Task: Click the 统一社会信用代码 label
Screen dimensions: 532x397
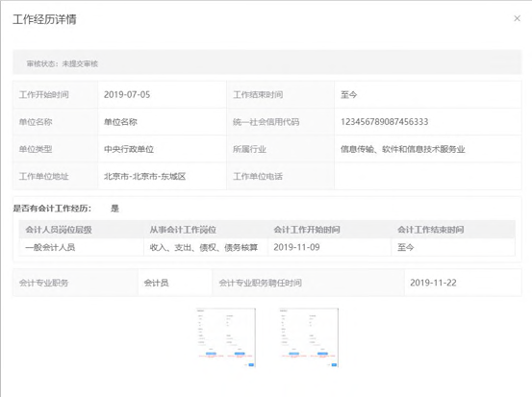Action: coord(266,122)
